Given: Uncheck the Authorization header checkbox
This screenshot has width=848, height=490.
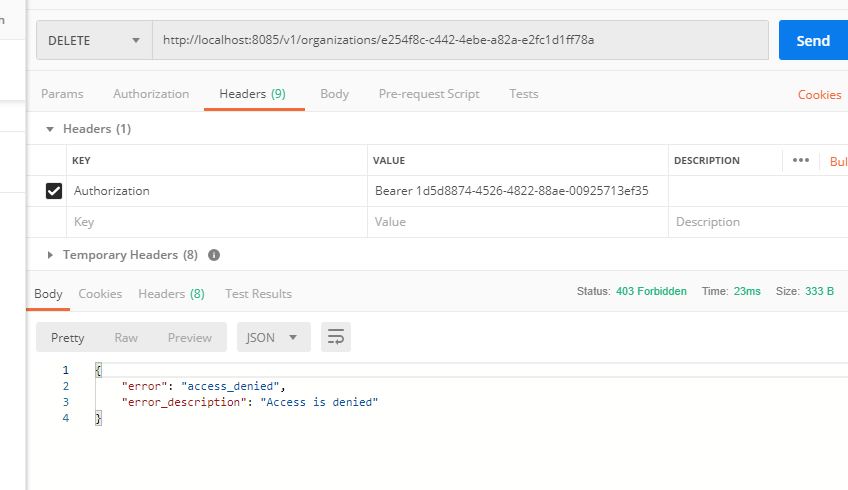Looking at the screenshot, I should [54, 191].
